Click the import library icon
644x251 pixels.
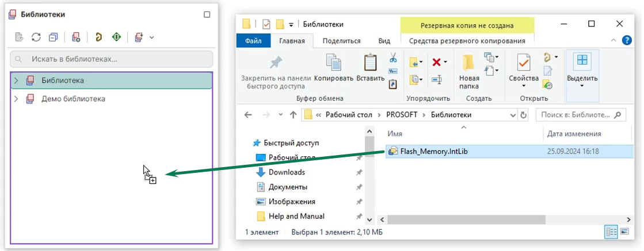coord(138,37)
